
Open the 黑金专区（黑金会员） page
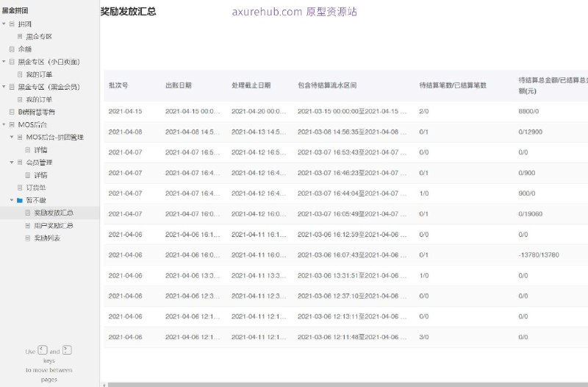pos(49,87)
